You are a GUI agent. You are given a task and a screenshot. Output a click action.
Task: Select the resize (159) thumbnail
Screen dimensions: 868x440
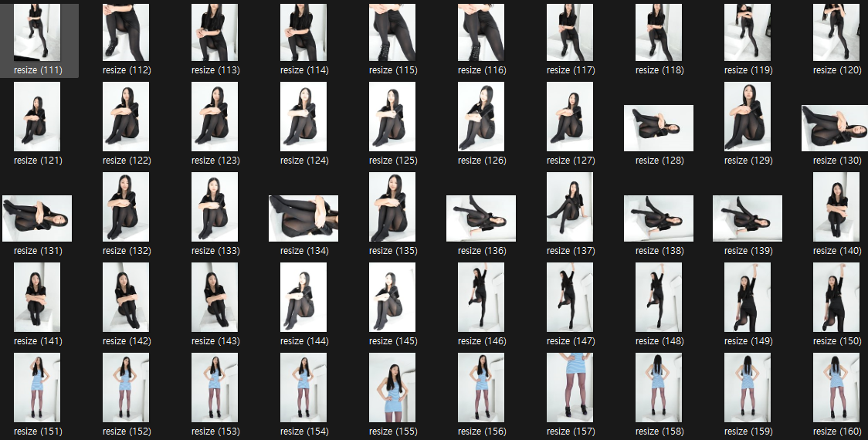point(748,388)
